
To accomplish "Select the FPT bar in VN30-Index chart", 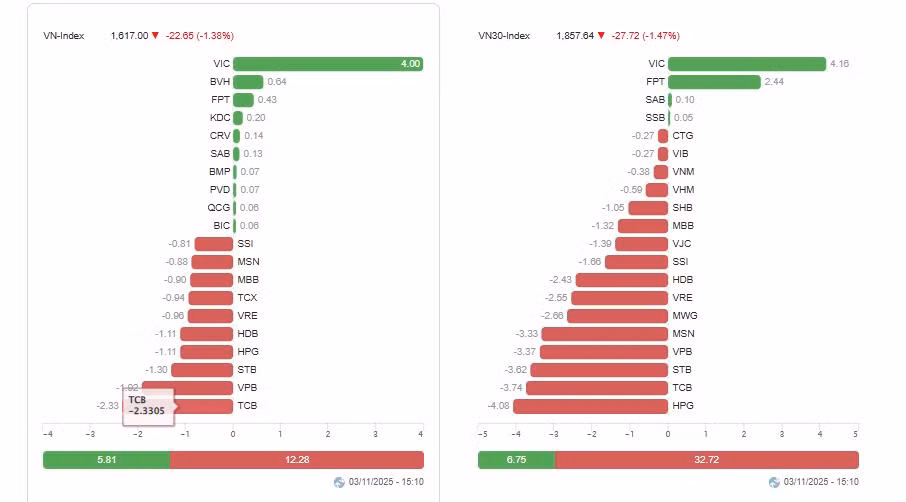I will coord(714,82).
